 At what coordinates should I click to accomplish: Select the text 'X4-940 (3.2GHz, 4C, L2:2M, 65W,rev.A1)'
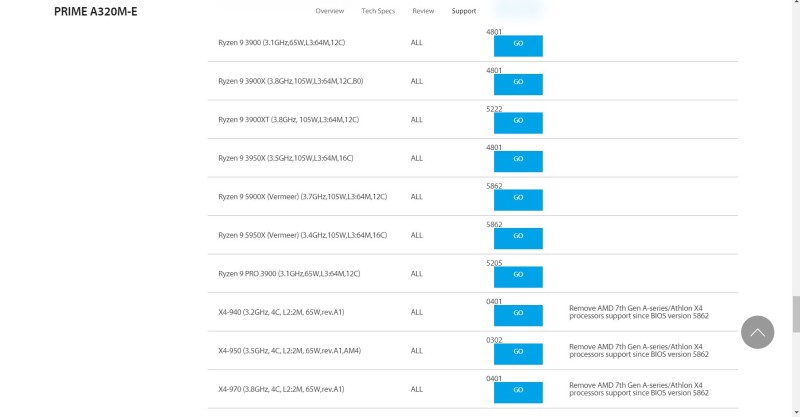281,312
